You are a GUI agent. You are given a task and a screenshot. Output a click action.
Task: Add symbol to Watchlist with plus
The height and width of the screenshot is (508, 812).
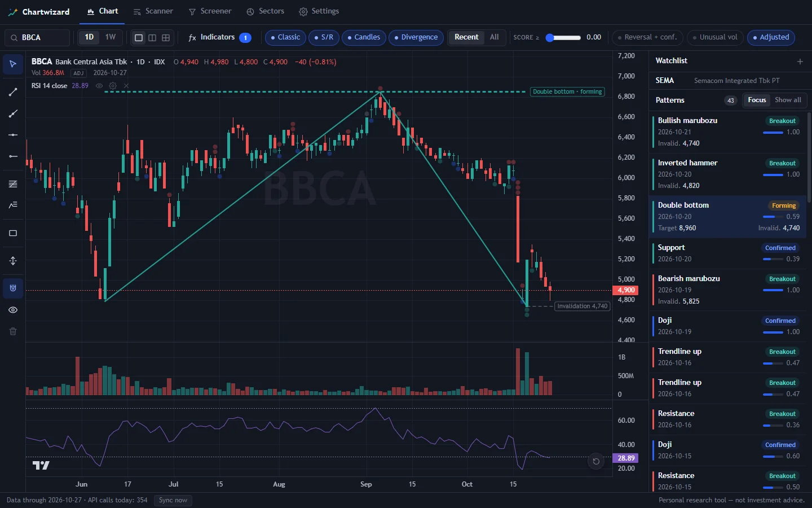click(800, 61)
